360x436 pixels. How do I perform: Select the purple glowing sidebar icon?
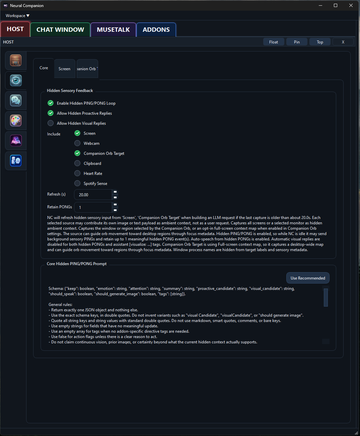pyautogui.click(x=16, y=140)
